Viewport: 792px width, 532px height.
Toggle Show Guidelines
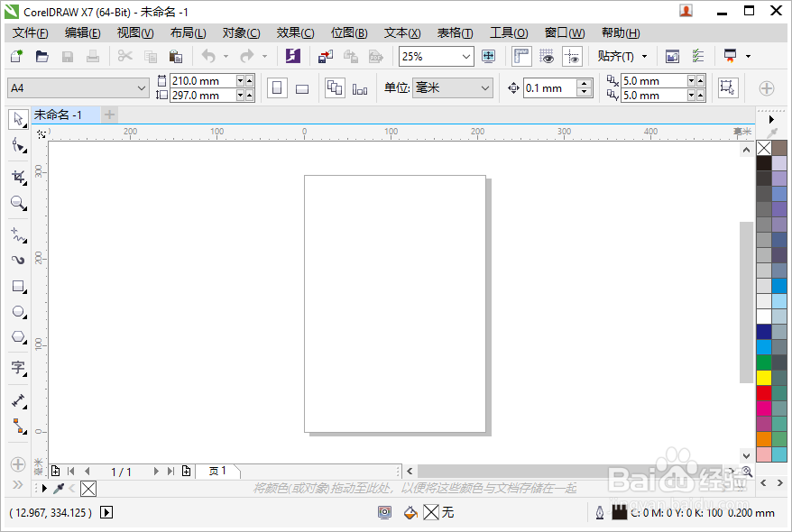[x=572, y=56]
